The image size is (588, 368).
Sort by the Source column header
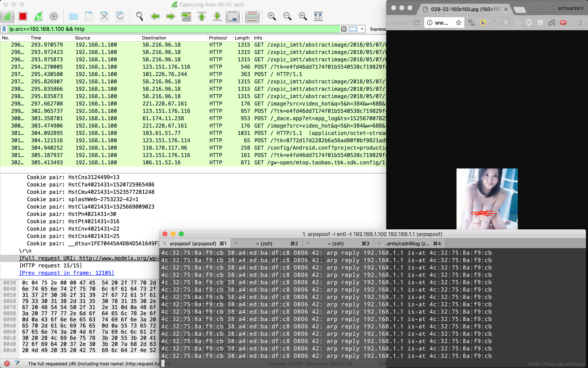(107, 38)
